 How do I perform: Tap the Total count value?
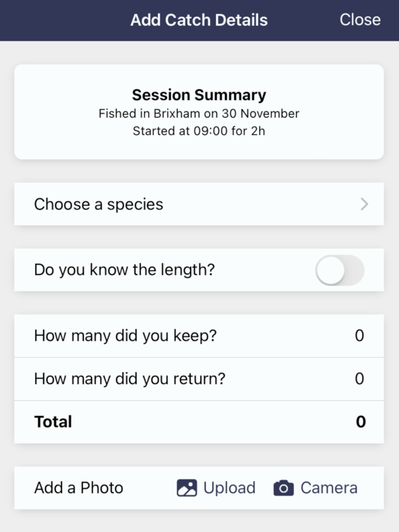click(361, 421)
